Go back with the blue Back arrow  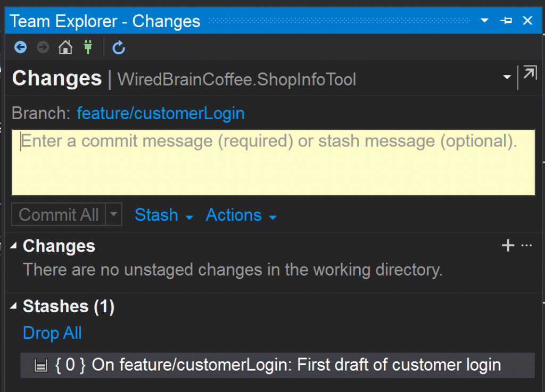[x=21, y=47]
